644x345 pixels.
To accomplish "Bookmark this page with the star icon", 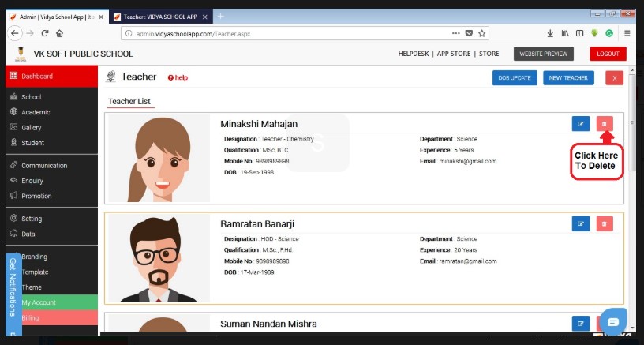I will point(481,33).
